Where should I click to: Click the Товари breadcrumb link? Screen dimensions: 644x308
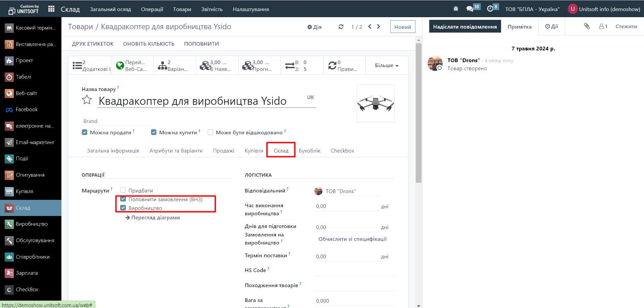[81, 27]
